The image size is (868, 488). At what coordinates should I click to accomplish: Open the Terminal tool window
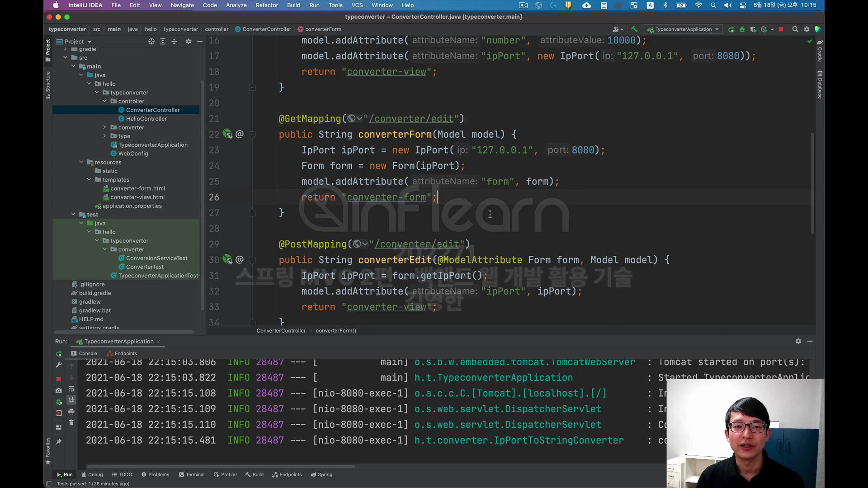pyautogui.click(x=191, y=475)
